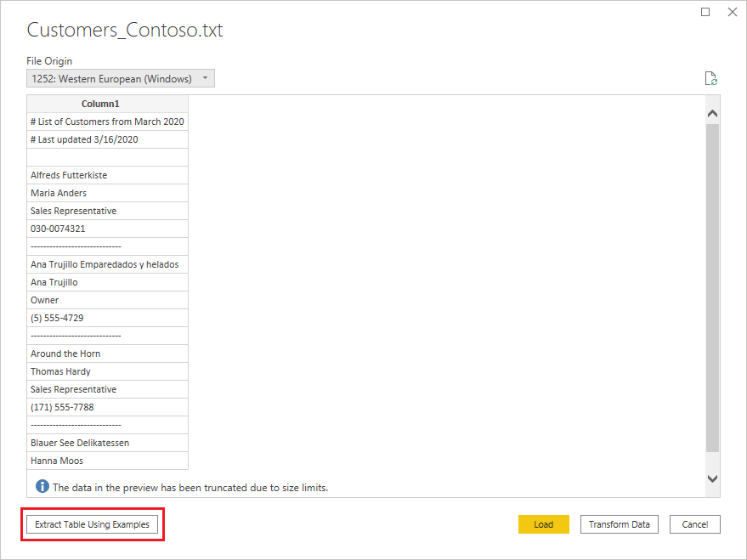Select the Maria Anders cell
This screenshot has width=747, height=560.
[x=108, y=193]
